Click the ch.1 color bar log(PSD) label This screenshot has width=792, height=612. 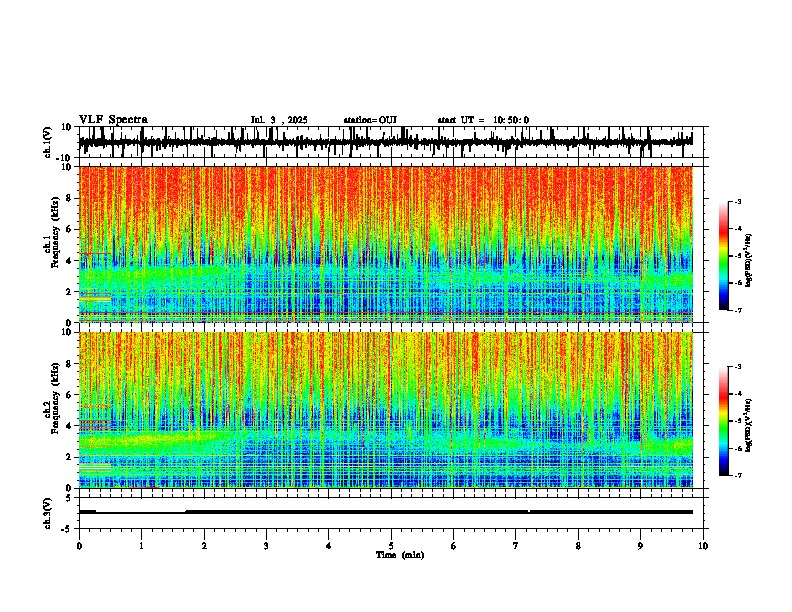pos(749,261)
